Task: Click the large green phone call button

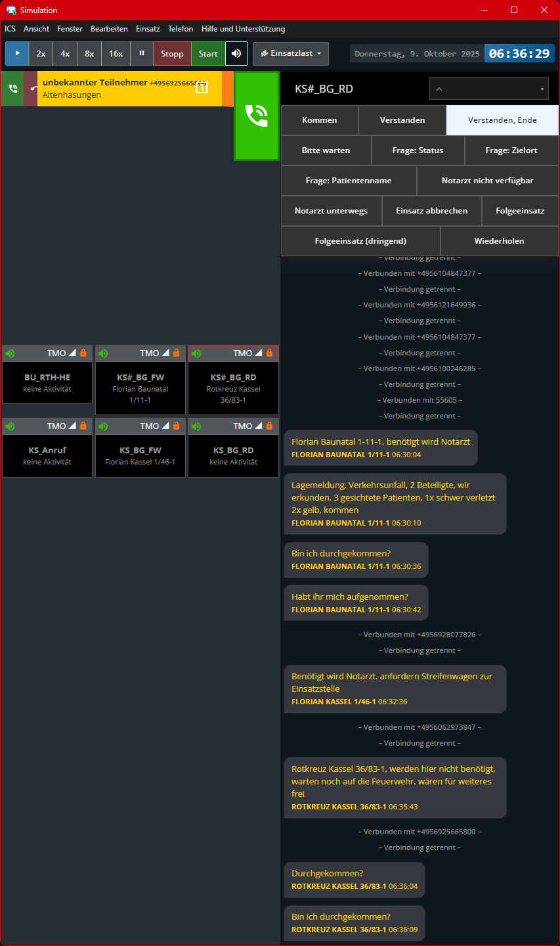Action: tap(257, 116)
